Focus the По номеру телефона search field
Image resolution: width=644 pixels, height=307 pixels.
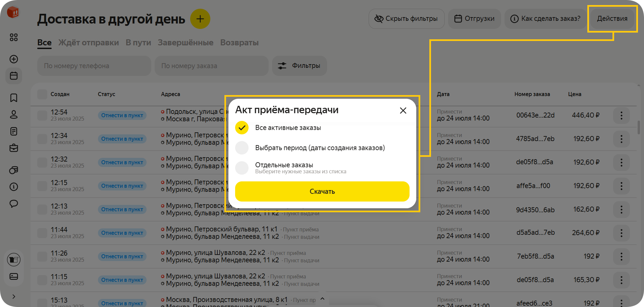point(94,66)
